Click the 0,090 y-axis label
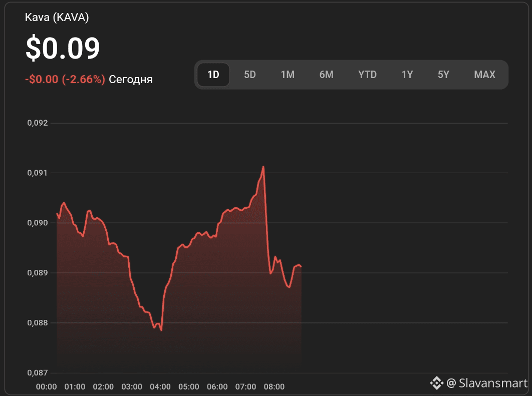532x396 pixels. pos(38,223)
